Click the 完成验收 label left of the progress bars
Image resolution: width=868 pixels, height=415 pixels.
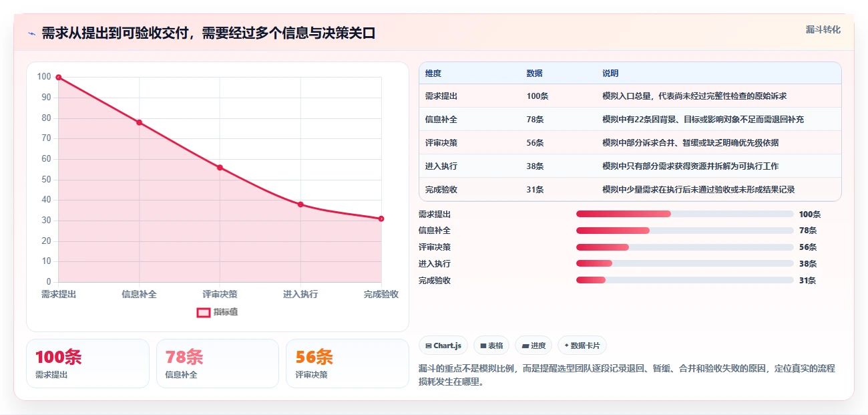click(435, 281)
